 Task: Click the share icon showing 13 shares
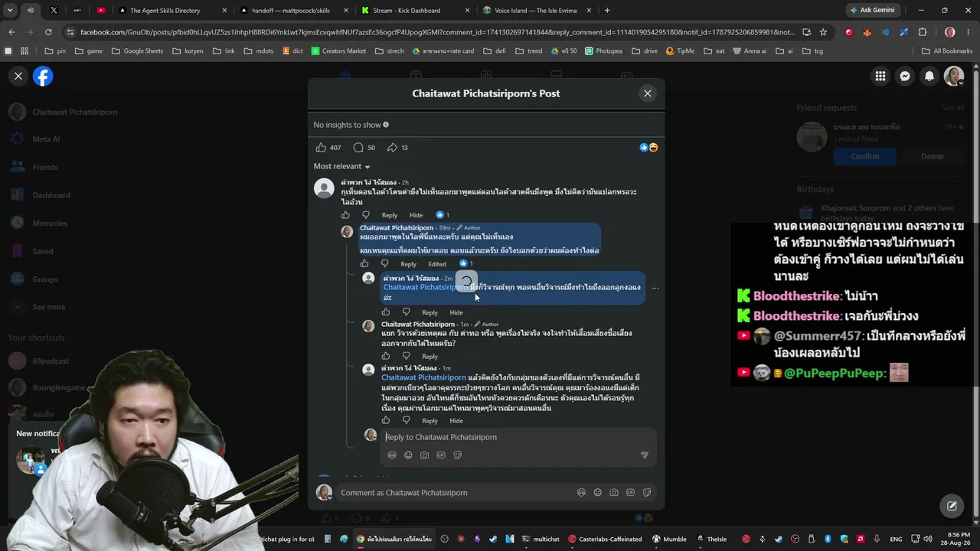(x=392, y=148)
